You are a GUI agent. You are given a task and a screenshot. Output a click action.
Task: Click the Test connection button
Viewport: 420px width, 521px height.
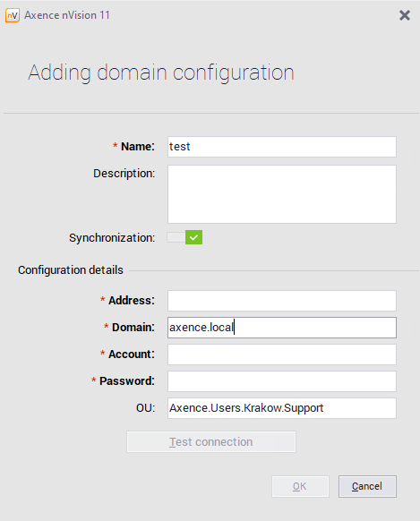click(x=211, y=442)
